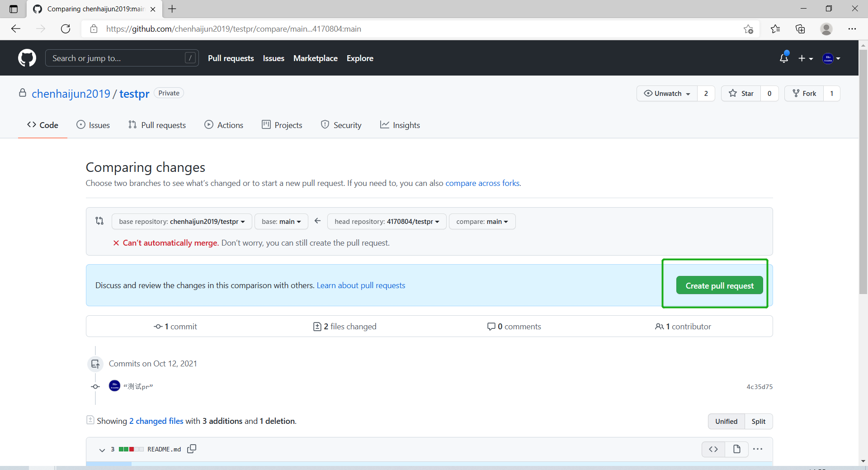Open the notifications bell
Viewport: 868px width, 470px height.
coord(784,58)
